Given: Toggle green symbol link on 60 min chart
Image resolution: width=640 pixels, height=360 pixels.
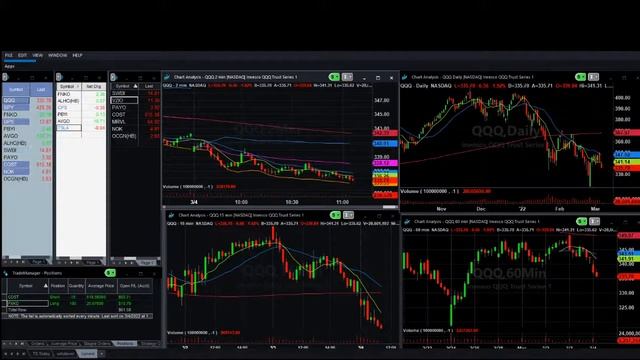Looking at the screenshot, I should [581, 221].
